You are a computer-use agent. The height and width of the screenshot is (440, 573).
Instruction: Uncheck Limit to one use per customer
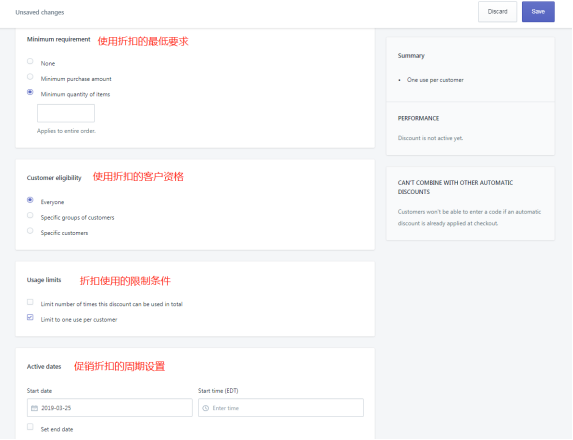[x=30, y=317]
